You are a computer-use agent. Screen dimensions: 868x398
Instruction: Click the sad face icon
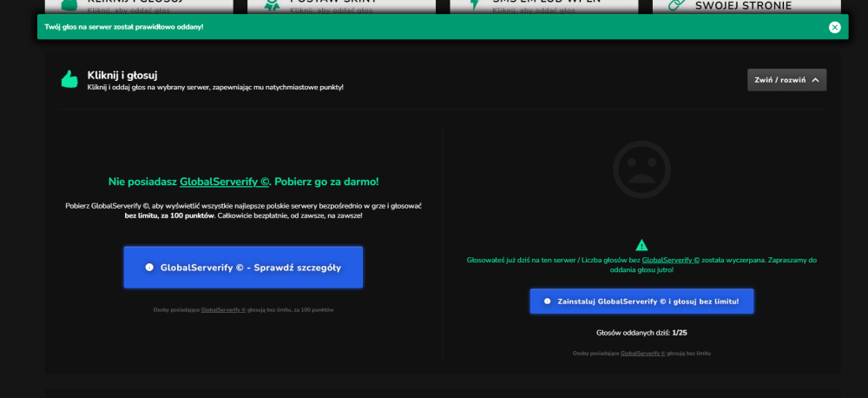[x=641, y=169]
